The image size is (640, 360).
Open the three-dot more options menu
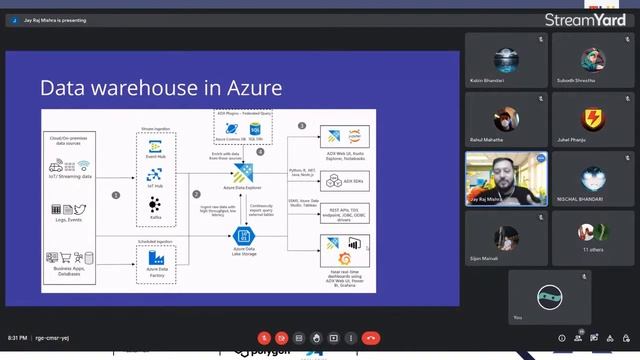pos(351,338)
